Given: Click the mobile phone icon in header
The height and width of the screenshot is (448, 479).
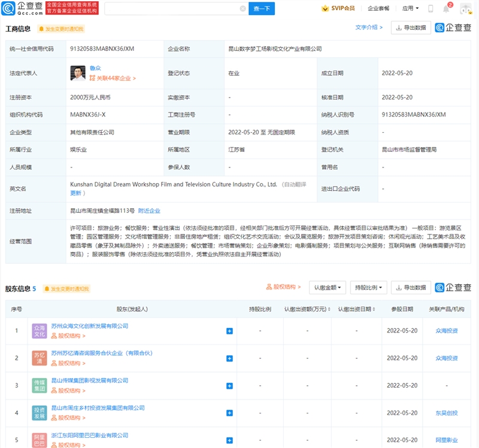Looking at the screenshot, I should tap(431, 8).
